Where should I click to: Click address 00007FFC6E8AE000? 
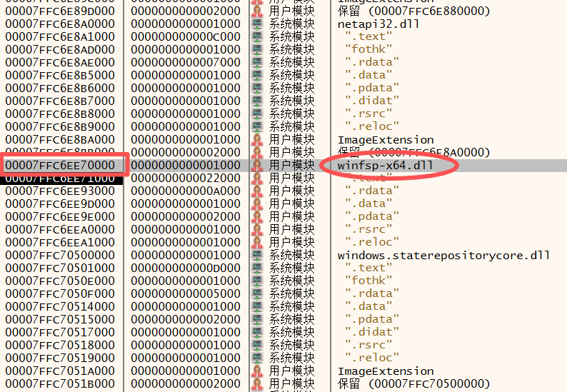point(60,62)
